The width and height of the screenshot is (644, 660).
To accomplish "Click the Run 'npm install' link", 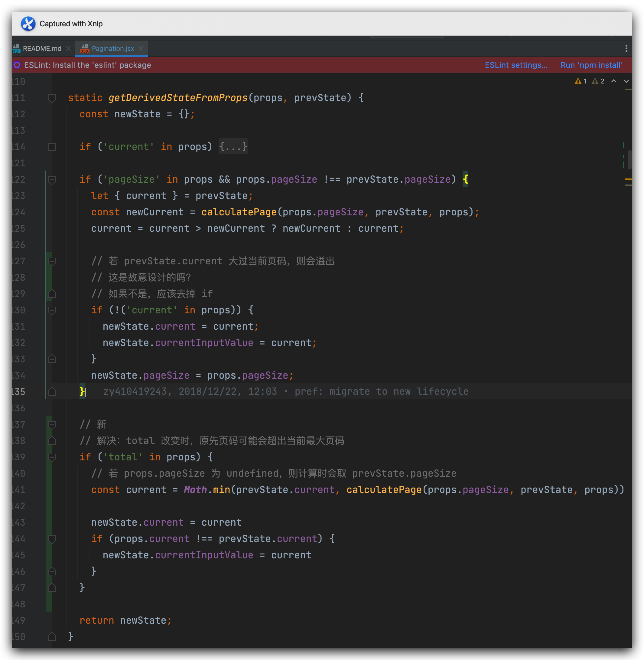I will (x=591, y=65).
